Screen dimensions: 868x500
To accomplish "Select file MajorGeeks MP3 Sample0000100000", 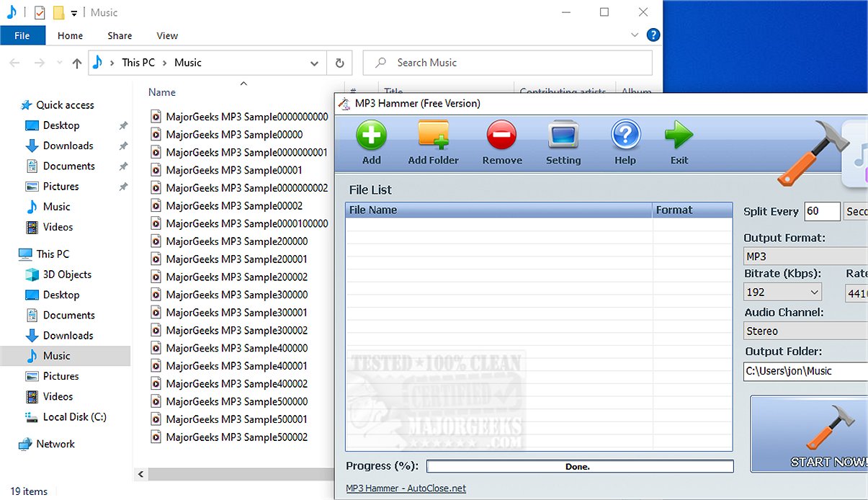I will coord(239,223).
